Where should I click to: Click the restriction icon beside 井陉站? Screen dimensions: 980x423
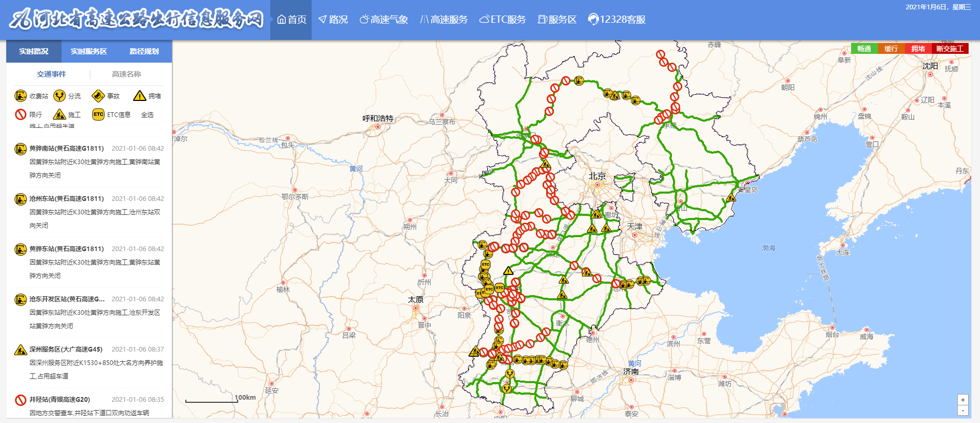pos(21,400)
